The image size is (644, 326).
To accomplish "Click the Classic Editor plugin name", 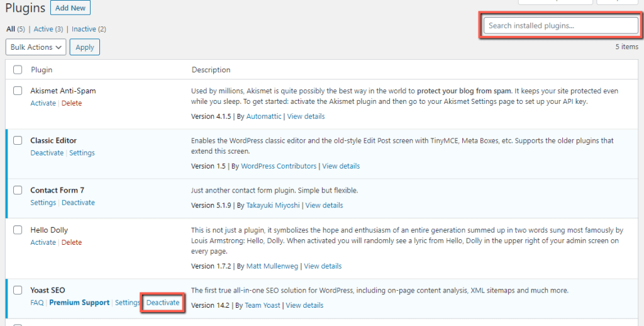I will pyautogui.click(x=53, y=140).
